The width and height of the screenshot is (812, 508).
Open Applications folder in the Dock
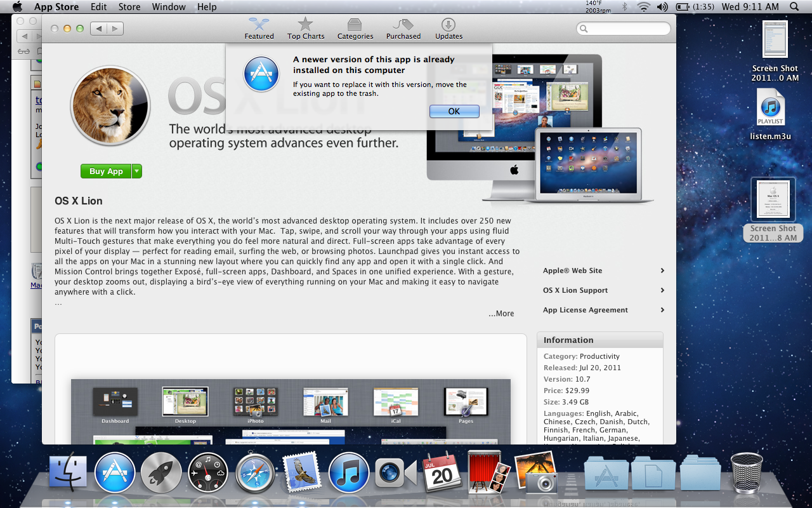[x=606, y=473]
